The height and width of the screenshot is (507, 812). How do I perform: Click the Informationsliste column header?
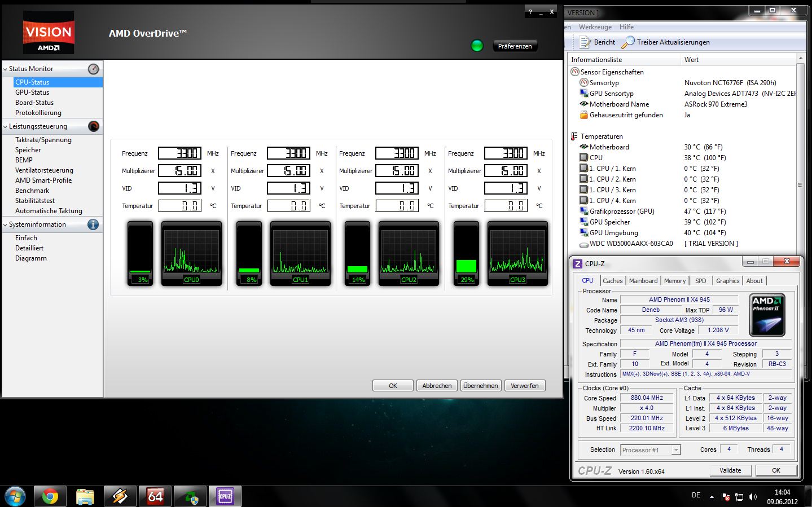coord(625,60)
